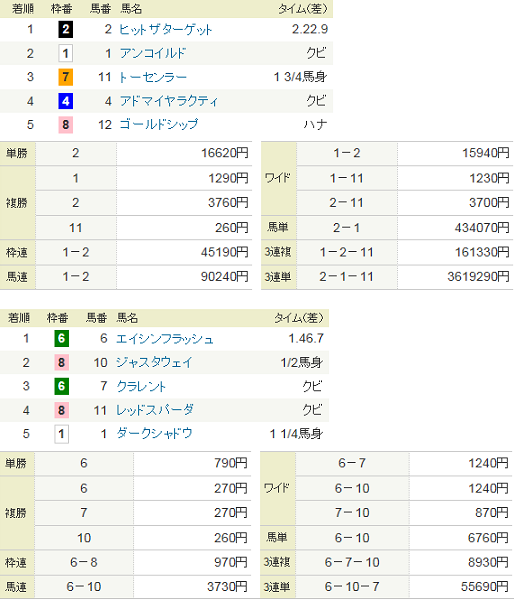Open horse link レッドスパーダ
Viewport: 515px width, 600px height.
pos(155,410)
